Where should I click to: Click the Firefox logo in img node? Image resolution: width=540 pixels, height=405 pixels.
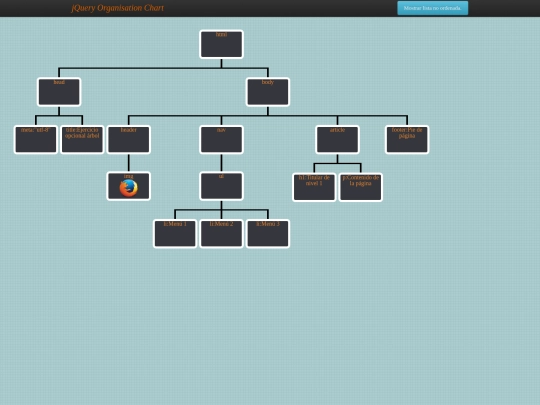[x=128, y=188]
